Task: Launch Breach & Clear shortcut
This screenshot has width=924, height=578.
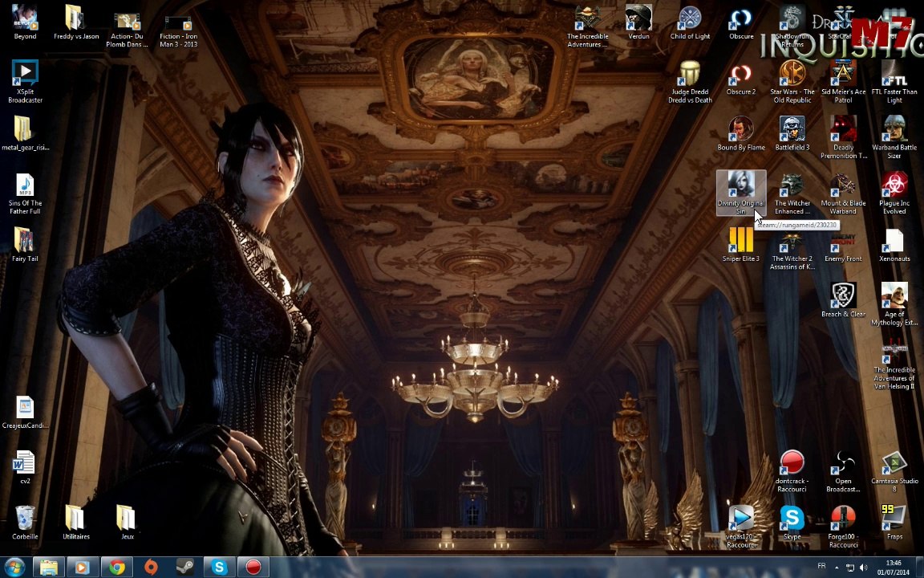Action: point(843,299)
